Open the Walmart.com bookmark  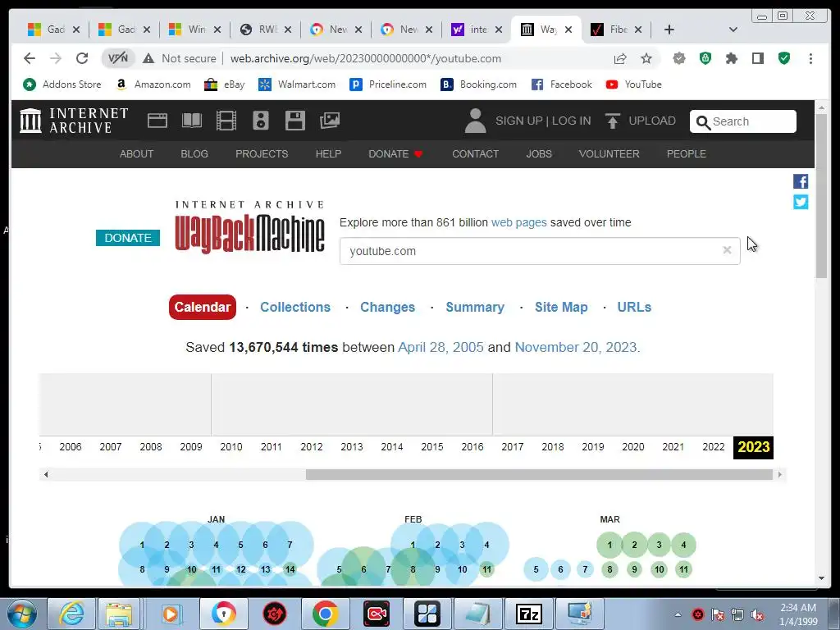(x=297, y=84)
